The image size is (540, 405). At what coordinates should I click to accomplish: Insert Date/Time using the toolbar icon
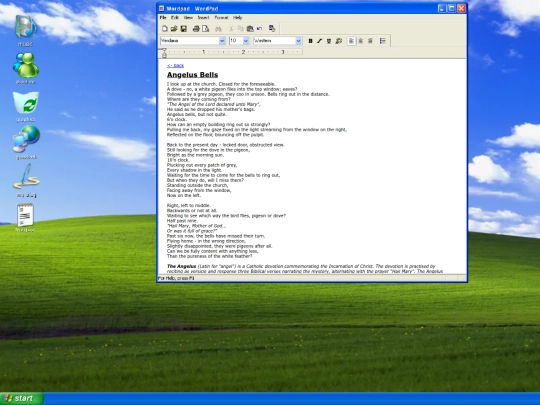click(272, 29)
